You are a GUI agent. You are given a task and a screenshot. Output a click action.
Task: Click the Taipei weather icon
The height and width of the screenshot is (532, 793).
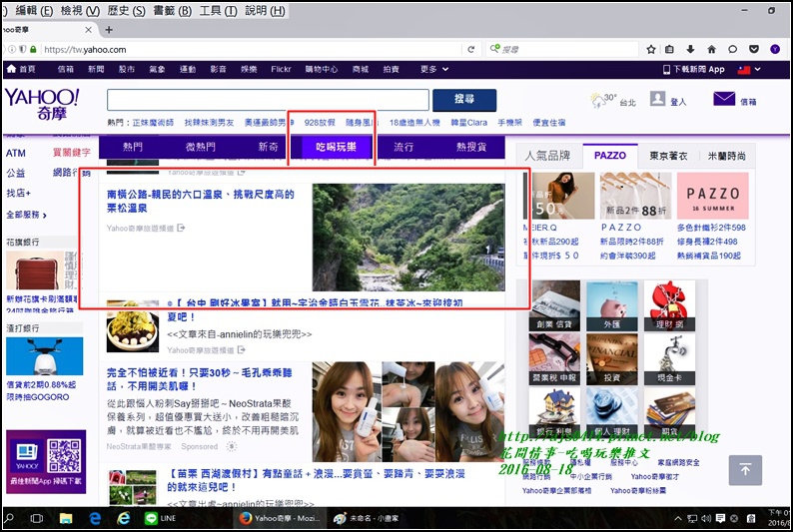[598, 100]
